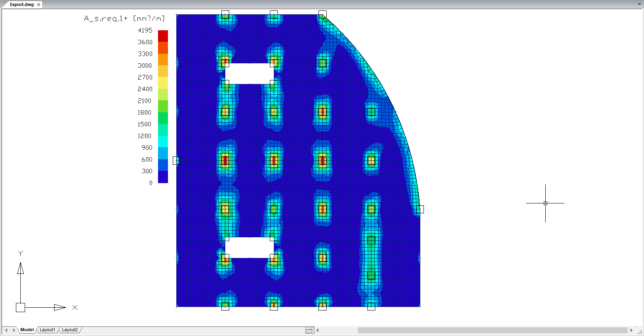This screenshot has height=336, width=644.
Task: Click the legend value 3600
Action: 145,42
